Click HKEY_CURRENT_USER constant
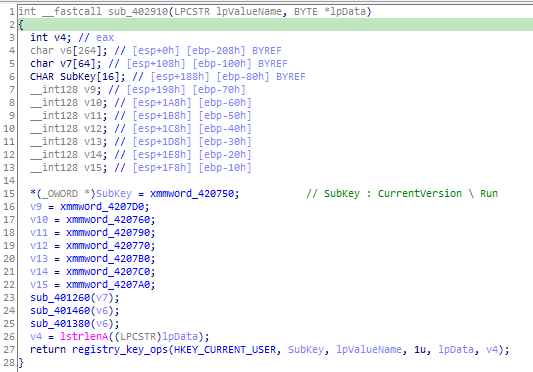The image size is (533, 372). coord(225,350)
